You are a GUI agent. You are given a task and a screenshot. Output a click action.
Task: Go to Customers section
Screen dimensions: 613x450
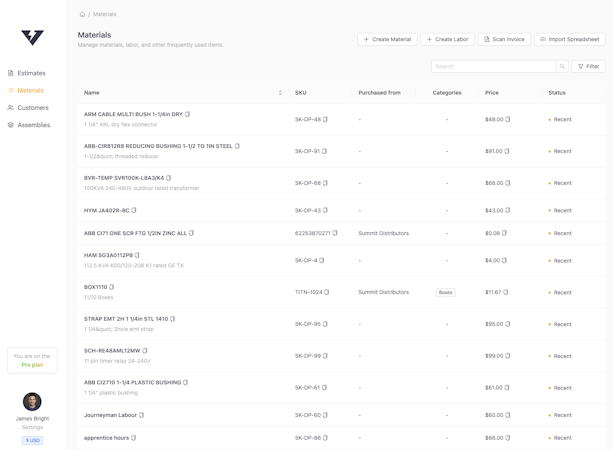coord(32,108)
